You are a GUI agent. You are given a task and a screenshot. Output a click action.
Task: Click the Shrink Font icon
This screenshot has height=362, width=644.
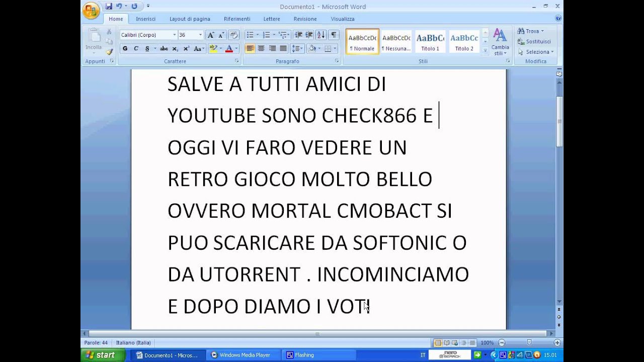221,35
